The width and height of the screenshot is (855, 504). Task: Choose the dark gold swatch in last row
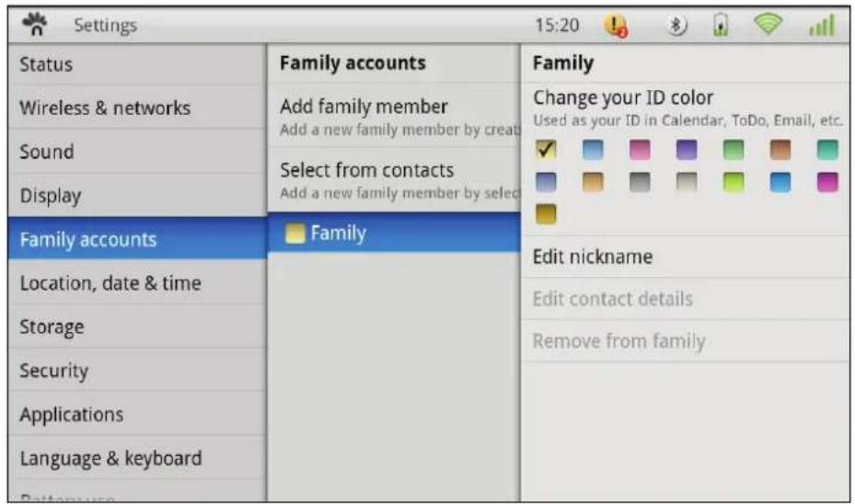[546, 214]
